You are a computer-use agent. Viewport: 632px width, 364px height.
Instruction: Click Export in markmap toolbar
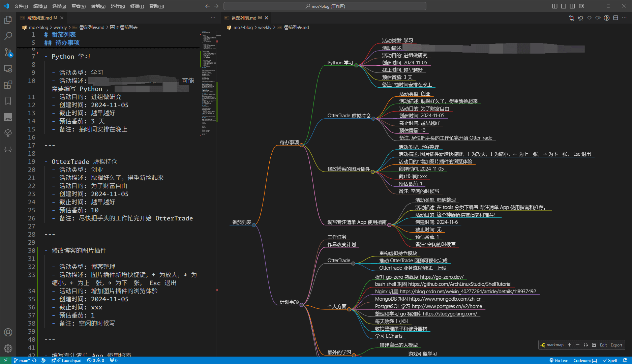616,345
